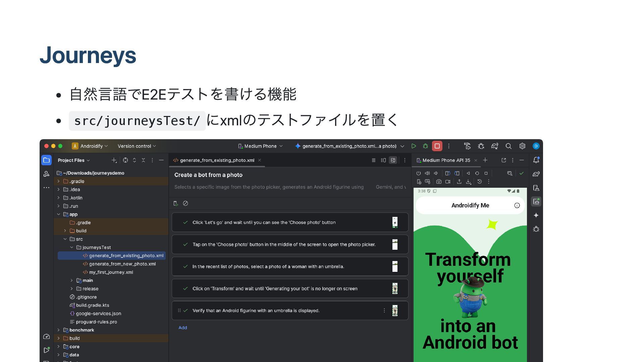Image resolution: width=644 pixels, height=362 pixels.
Task: Click emulator power button icon
Action: (x=418, y=173)
